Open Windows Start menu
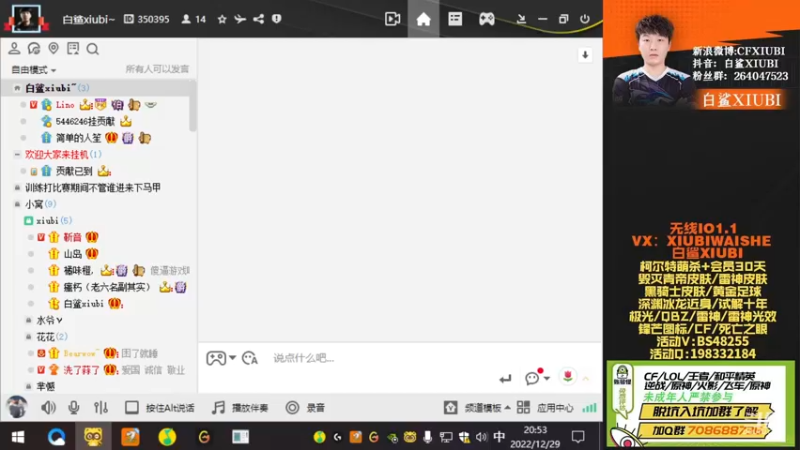The width and height of the screenshot is (800, 450). pos(18,437)
